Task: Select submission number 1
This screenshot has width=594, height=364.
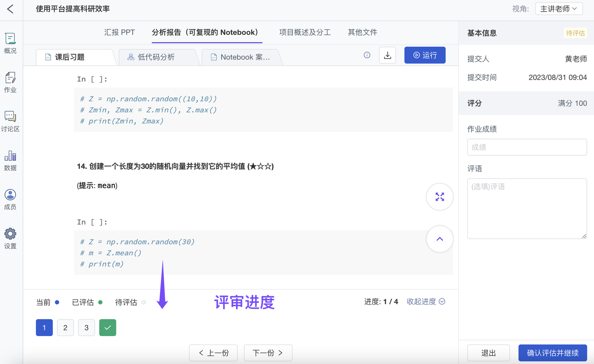Action: click(x=44, y=328)
